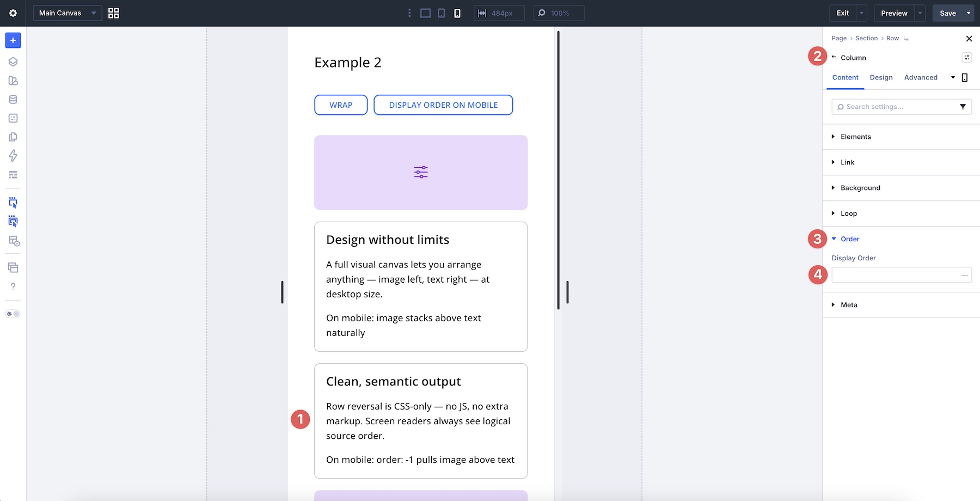Open the database variables icon
Viewport: 980px width, 501px height.
coord(13,100)
